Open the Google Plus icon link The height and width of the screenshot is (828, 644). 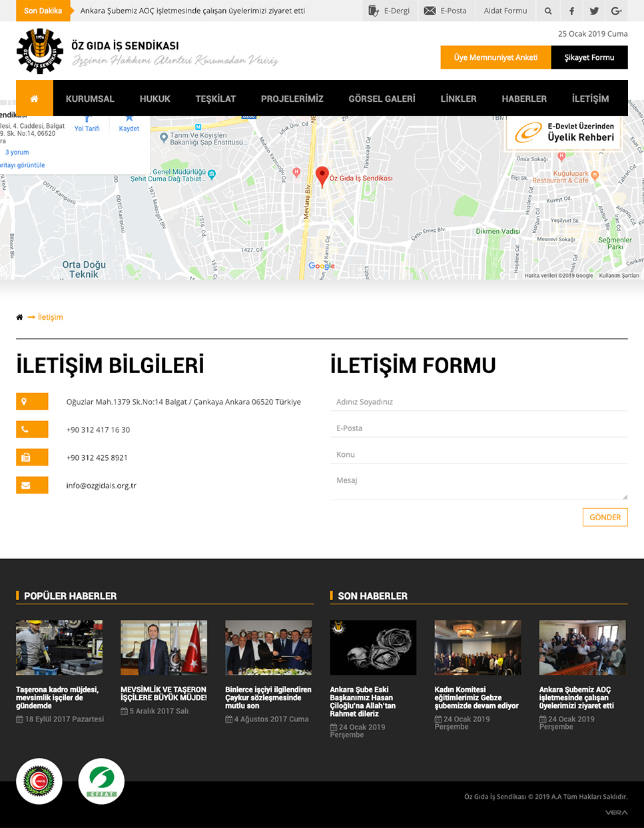click(x=617, y=11)
